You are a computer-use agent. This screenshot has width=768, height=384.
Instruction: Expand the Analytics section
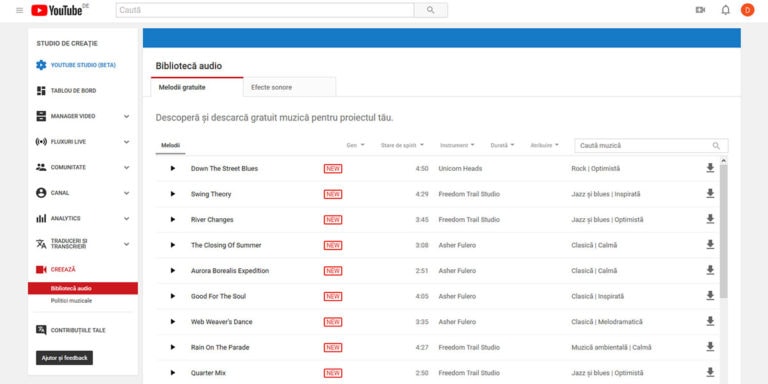(x=126, y=218)
